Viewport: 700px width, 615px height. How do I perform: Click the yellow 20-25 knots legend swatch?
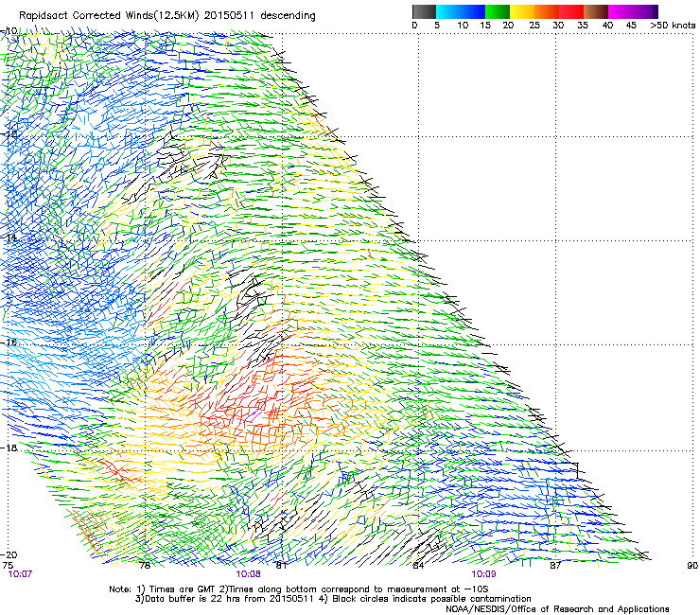[x=522, y=11]
